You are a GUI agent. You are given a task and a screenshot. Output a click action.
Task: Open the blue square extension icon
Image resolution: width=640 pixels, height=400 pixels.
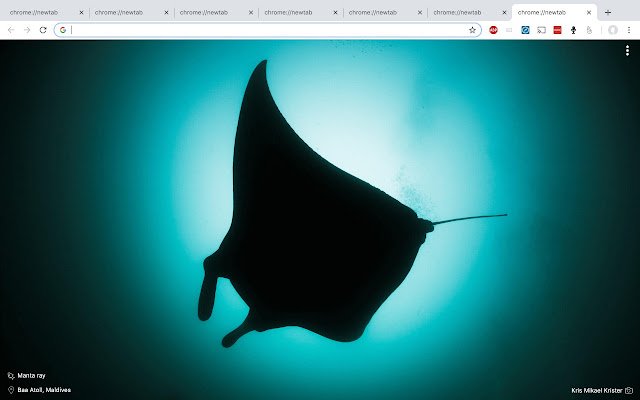(525, 30)
